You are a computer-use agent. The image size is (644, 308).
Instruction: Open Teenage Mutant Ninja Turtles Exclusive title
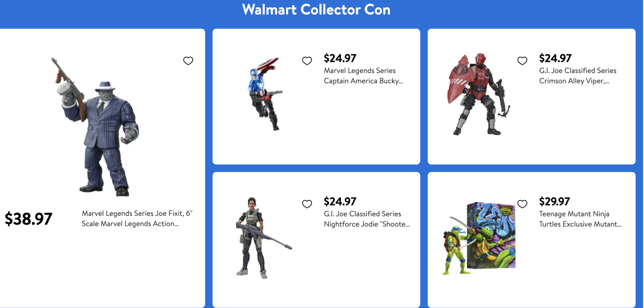point(580,219)
